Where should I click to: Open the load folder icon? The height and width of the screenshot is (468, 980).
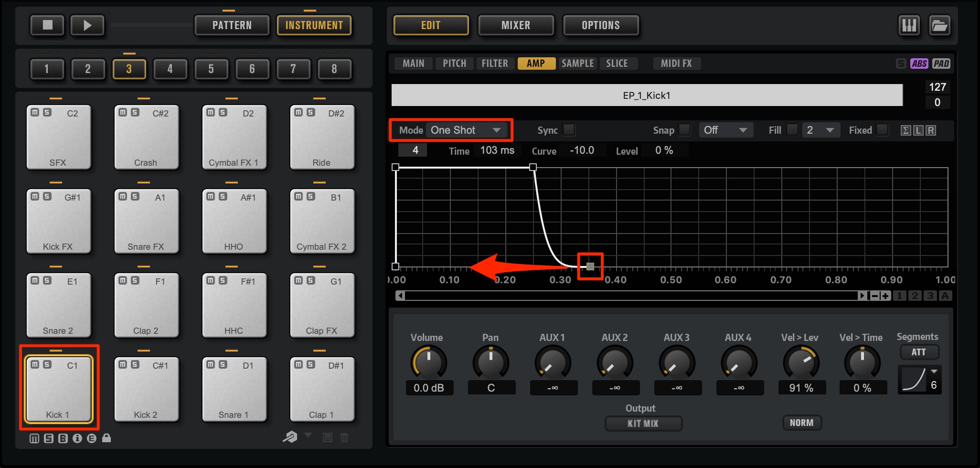(x=939, y=25)
